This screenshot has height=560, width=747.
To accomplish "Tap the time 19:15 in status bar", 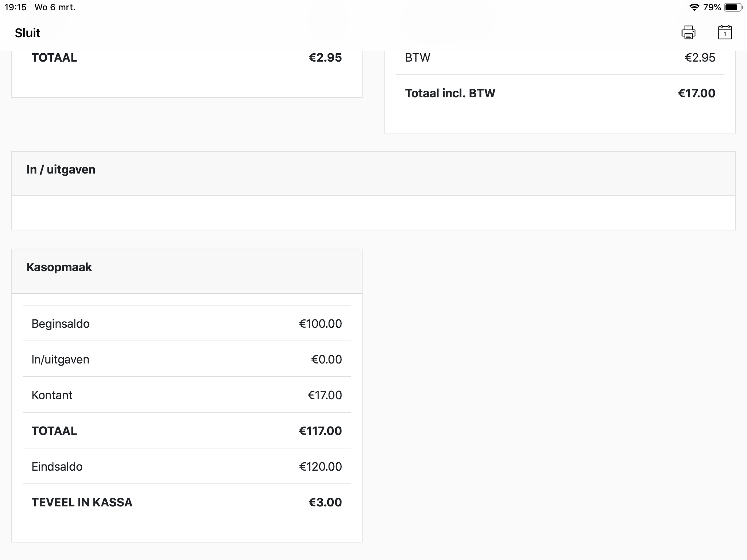I will pos(15,7).
